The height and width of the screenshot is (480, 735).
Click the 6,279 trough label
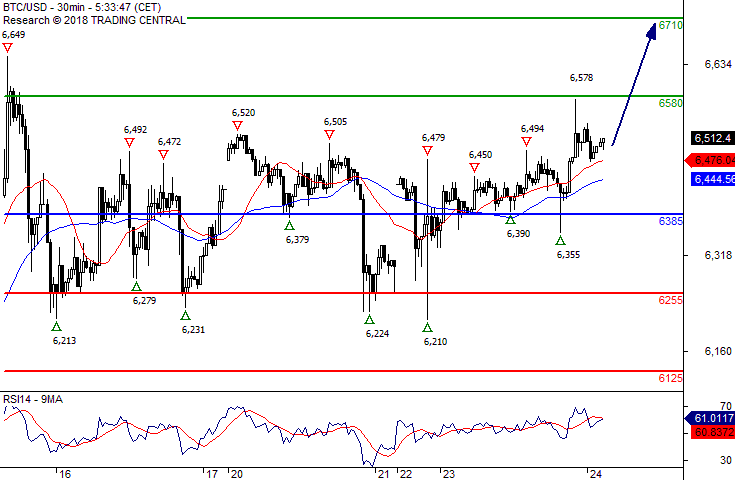(x=144, y=300)
